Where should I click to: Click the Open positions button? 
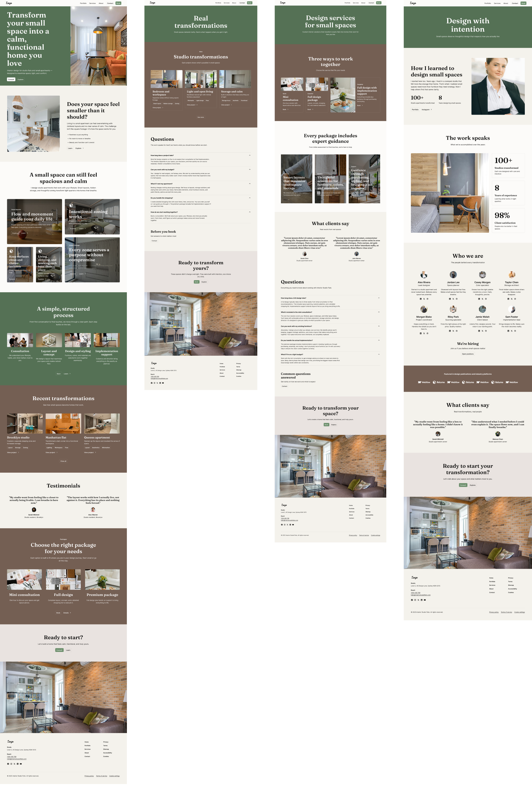coord(468,354)
